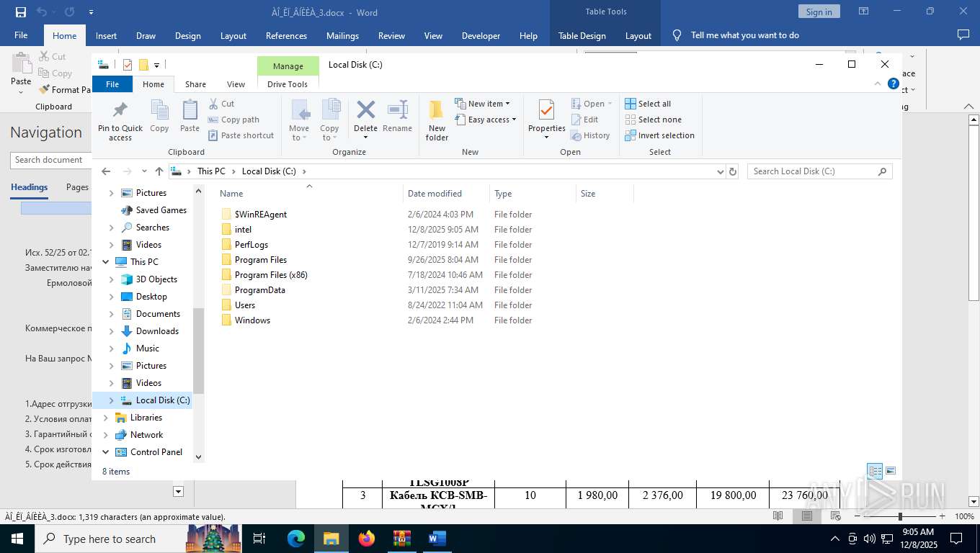The height and width of the screenshot is (553, 980).
Task: Switch Word to Web Layout view
Action: [835, 516]
